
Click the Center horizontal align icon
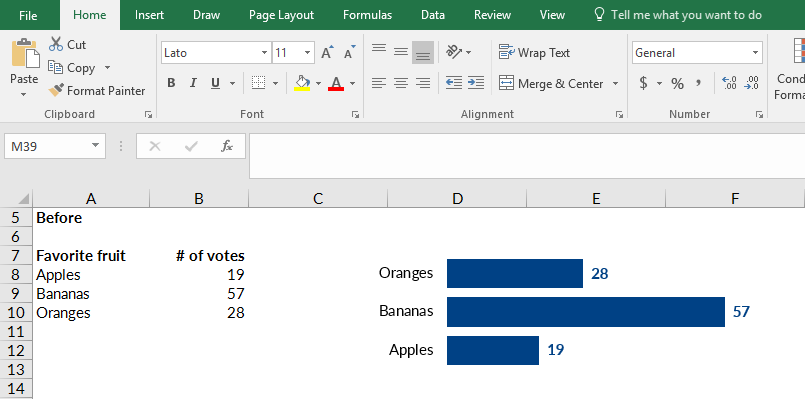[x=400, y=83]
